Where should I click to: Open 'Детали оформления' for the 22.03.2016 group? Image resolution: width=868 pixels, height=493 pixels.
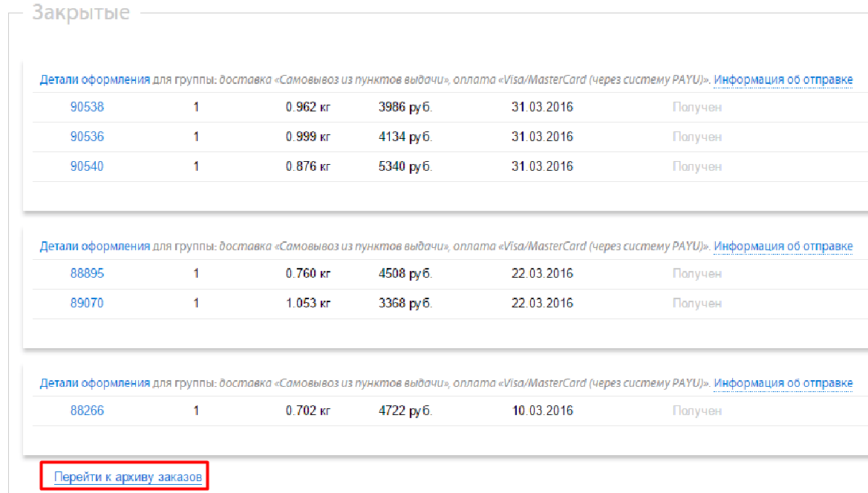[94, 246]
